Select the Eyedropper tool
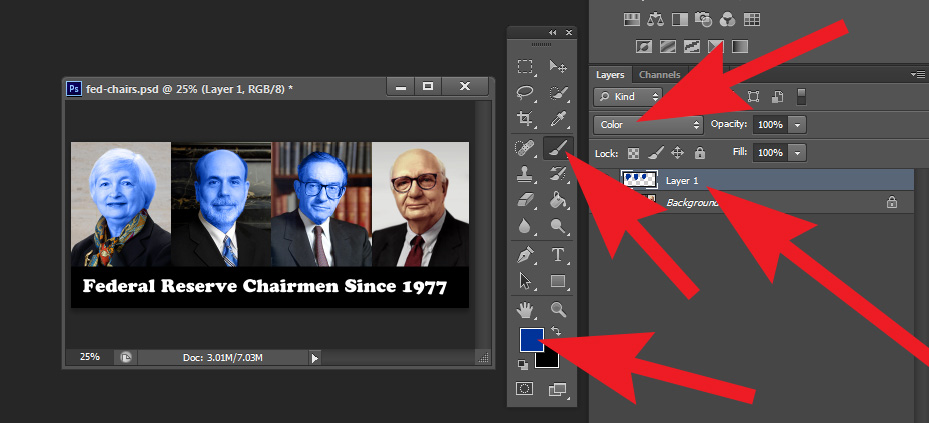This screenshot has width=929, height=423. 558,118
